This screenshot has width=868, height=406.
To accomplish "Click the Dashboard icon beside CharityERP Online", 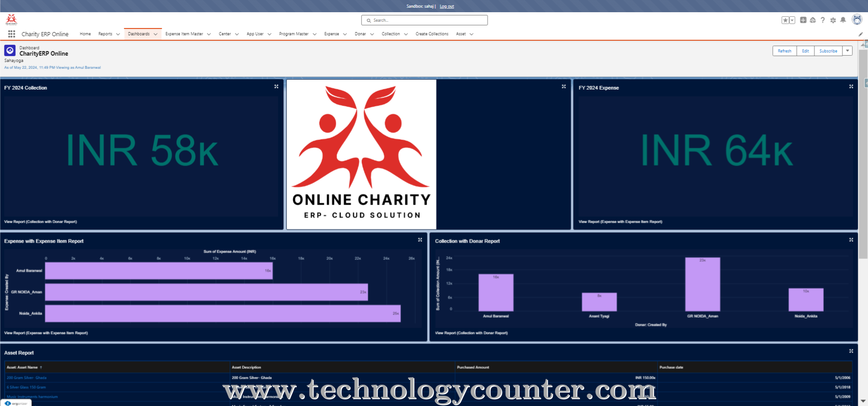I will click(x=10, y=51).
